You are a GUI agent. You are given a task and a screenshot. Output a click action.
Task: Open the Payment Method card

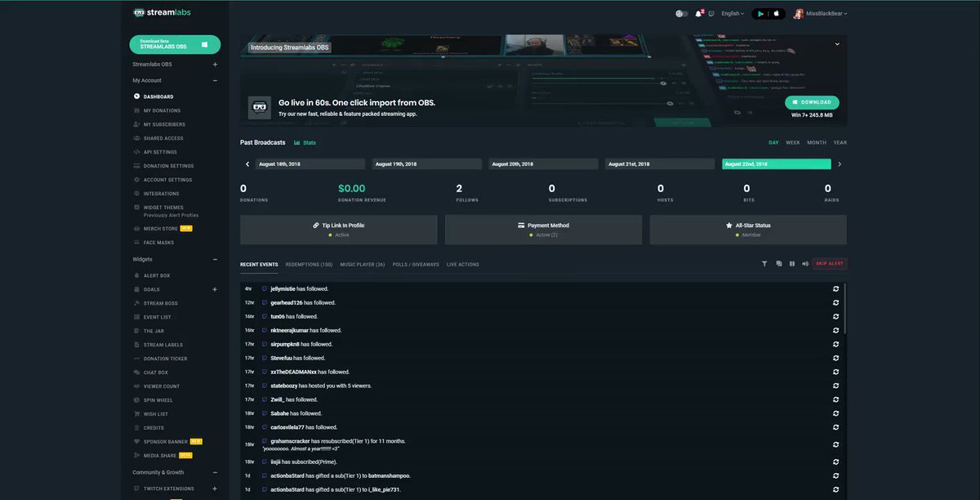[x=543, y=230]
